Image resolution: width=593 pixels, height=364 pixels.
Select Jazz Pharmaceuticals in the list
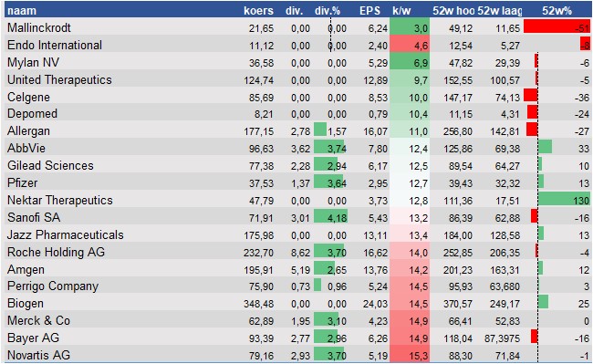pos(65,234)
